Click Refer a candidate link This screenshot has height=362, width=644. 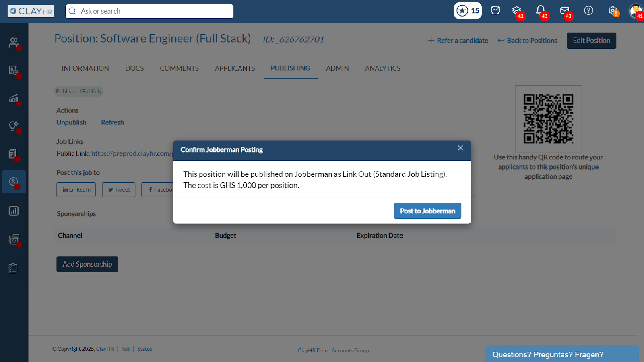[458, 41]
